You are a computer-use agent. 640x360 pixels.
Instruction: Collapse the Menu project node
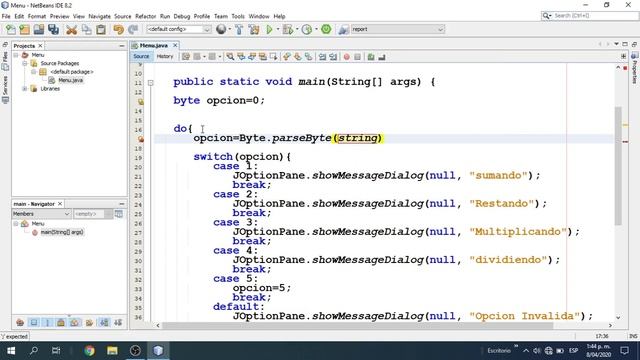pos(16,55)
